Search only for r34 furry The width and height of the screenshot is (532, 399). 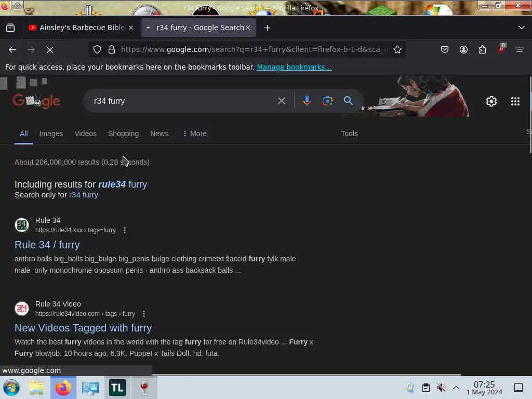pos(84,195)
